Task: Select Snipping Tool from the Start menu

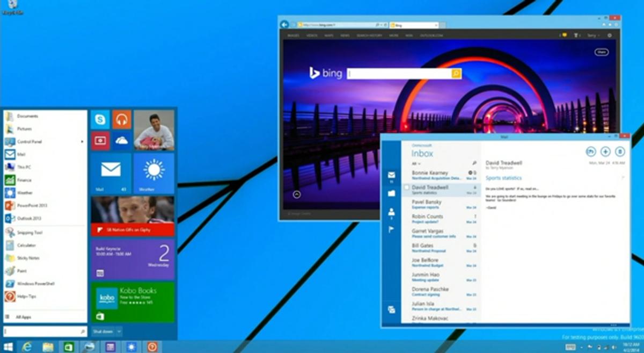Action: [30, 233]
